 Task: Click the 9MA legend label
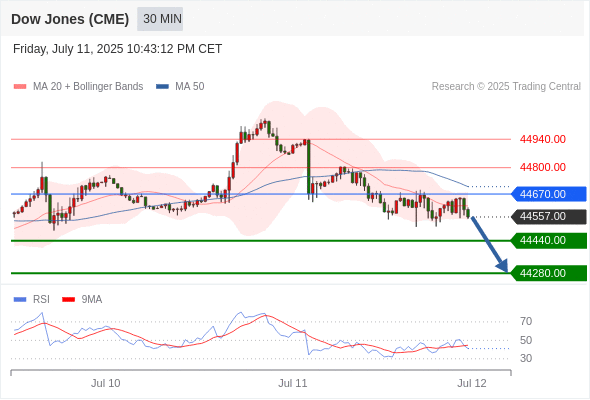tap(92, 300)
